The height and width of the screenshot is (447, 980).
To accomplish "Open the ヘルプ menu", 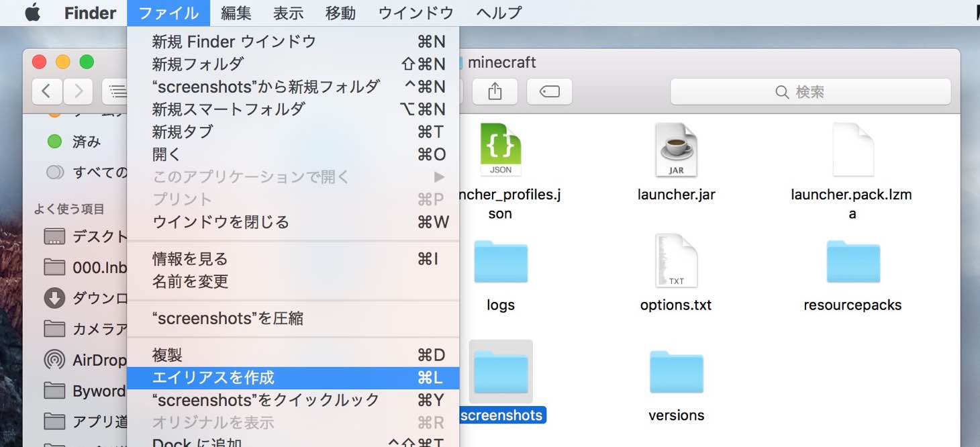I will click(x=499, y=13).
